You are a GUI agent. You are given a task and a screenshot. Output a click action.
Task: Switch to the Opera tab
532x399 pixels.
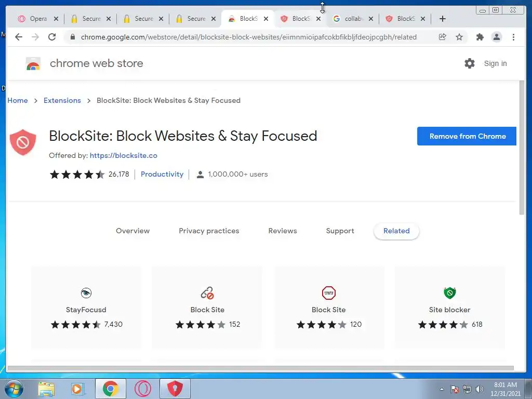click(x=38, y=19)
